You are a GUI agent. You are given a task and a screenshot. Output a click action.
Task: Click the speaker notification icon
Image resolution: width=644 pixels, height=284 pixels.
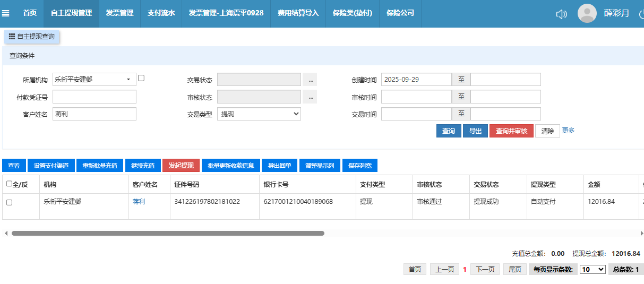tap(561, 14)
